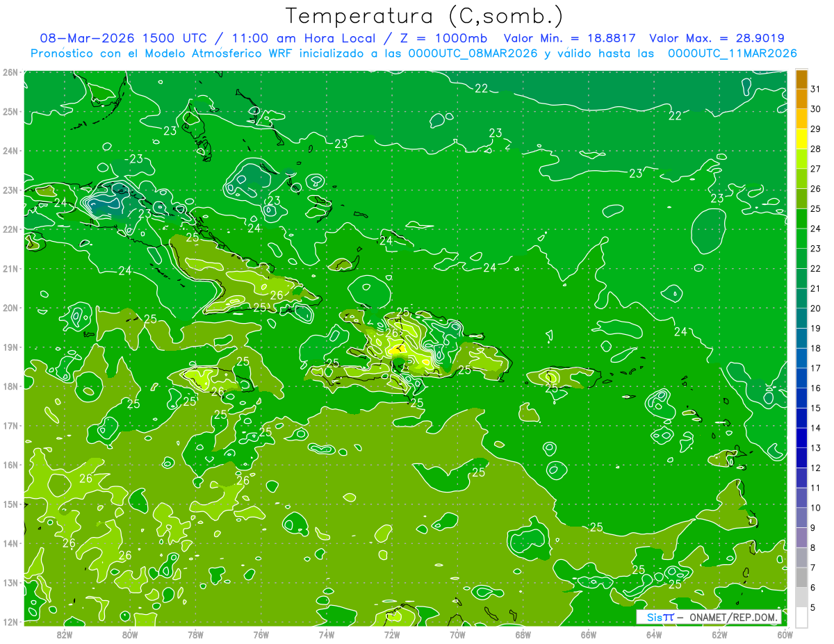Viewport: 834px width, 644px height.
Task: Select the gold swatch between 29 and 30
Action: [801, 119]
